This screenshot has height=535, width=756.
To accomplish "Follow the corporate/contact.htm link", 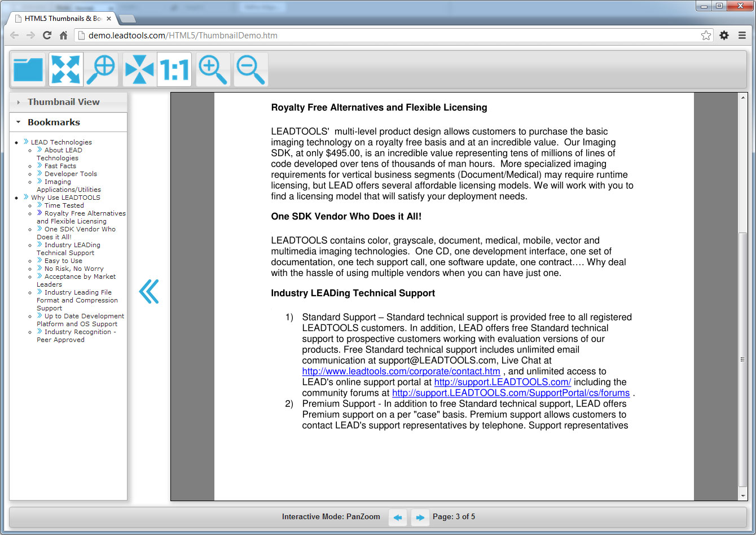I will pyautogui.click(x=401, y=371).
